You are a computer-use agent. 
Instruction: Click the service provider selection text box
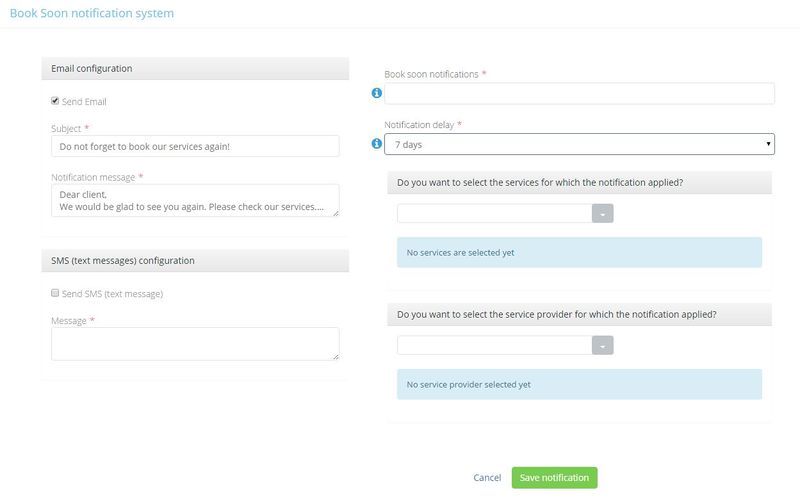click(494, 345)
